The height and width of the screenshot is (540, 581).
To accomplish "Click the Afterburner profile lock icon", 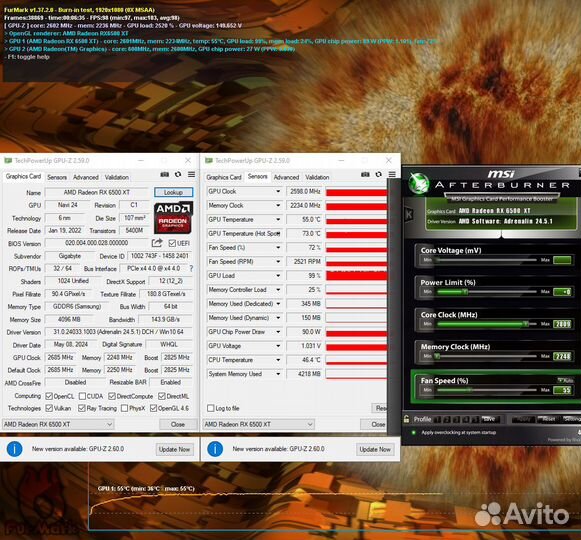I will (406, 419).
